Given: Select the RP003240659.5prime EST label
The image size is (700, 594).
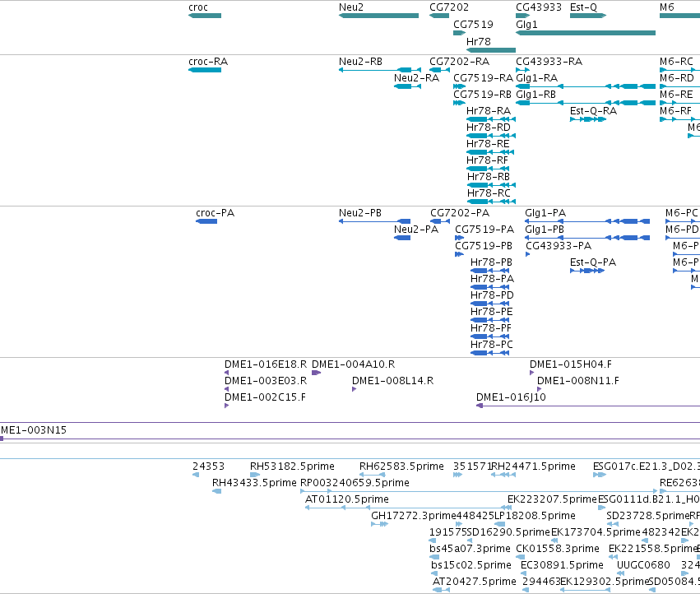Looking at the screenshot, I should [x=355, y=483].
